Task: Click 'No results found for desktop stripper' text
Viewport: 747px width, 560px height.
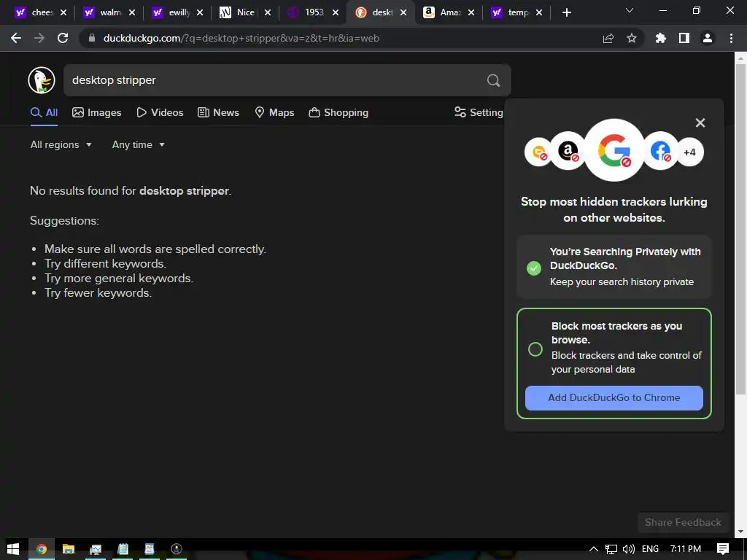Action: [131, 190]
